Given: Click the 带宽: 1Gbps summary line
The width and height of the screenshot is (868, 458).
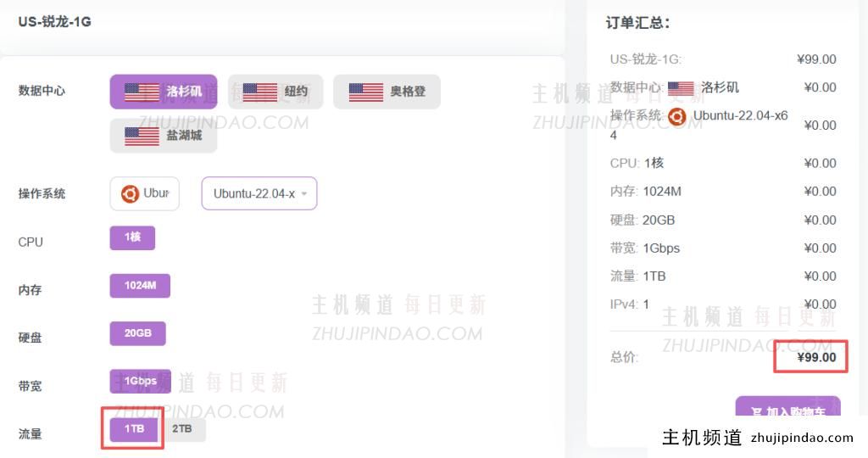Looking at the screenshot, I should coord(645,249).
